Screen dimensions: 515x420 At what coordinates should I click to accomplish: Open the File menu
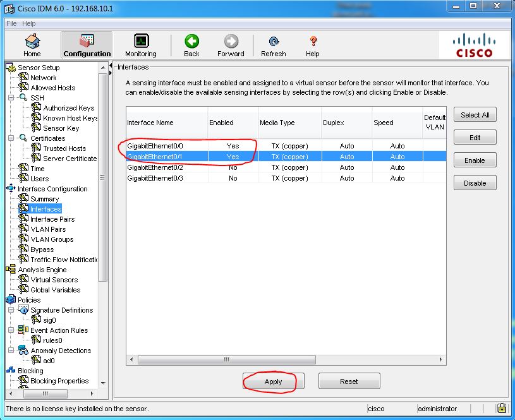(11, 23)
